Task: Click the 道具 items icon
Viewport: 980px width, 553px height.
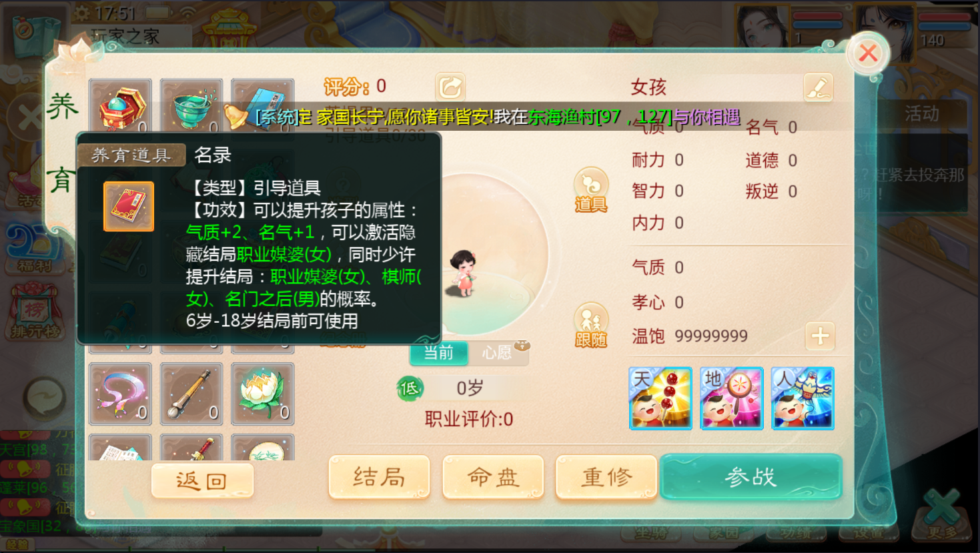Action: click(591, 191)
